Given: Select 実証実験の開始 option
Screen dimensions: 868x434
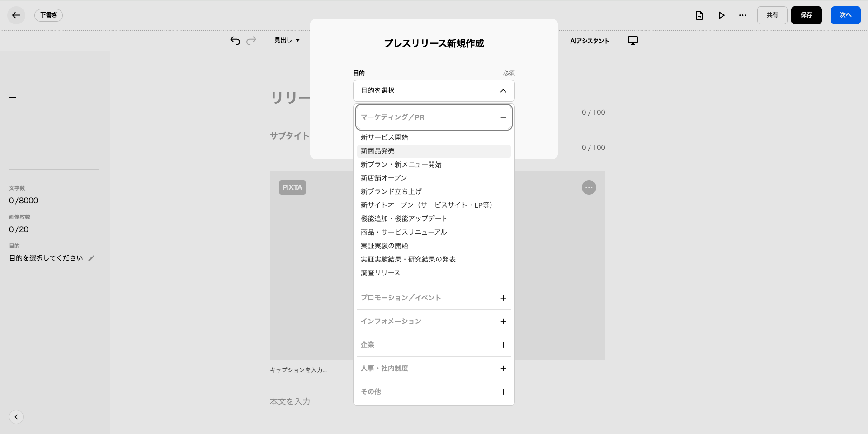Looking at the screenshot, I should (434, 246).
